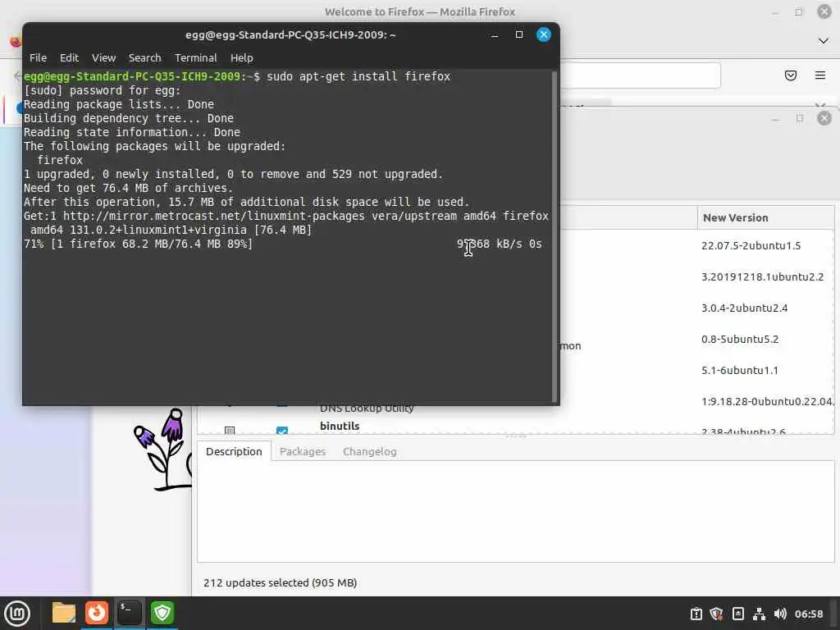Toggle the binutils update checkbox
The width and height of the screenshot is (840, 630).
click(x=282, y=430)
